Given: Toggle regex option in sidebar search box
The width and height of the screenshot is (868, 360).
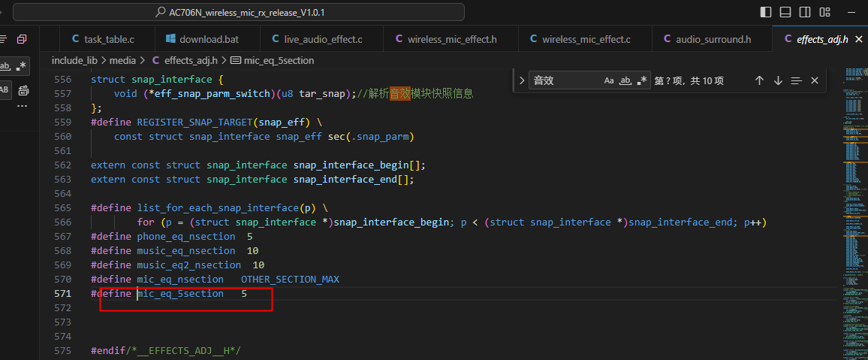Looking at the screenshot, I should 22,66.
